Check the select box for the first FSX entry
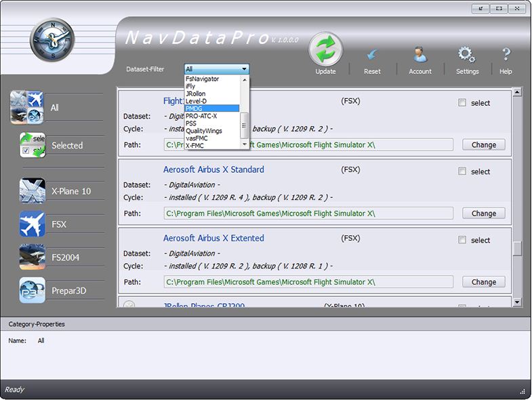This screenshot has height=400, width=532. click(462, 103)
